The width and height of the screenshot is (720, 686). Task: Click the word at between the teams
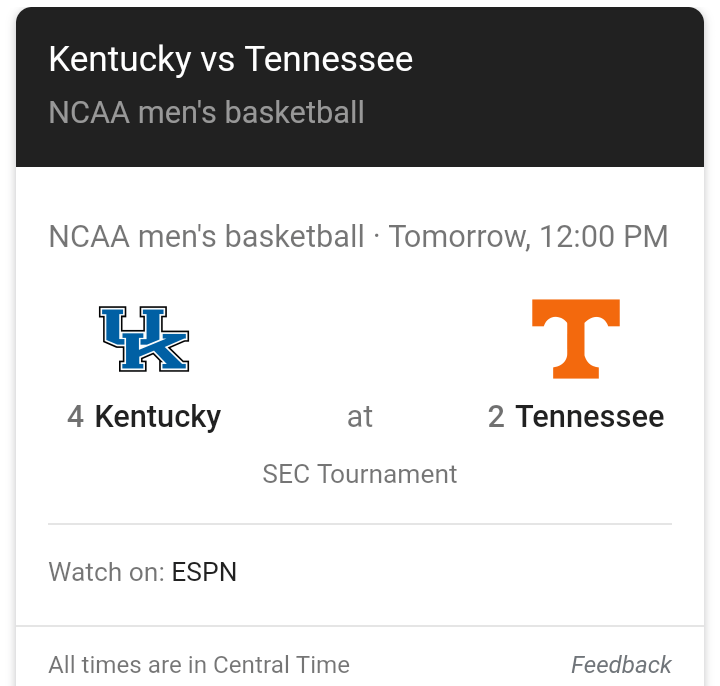(360, 416)
